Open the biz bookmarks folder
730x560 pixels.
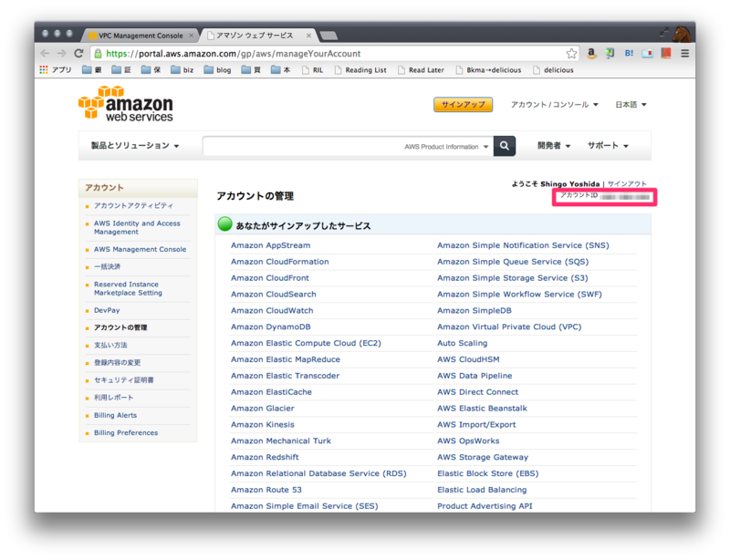pos(182,70)
